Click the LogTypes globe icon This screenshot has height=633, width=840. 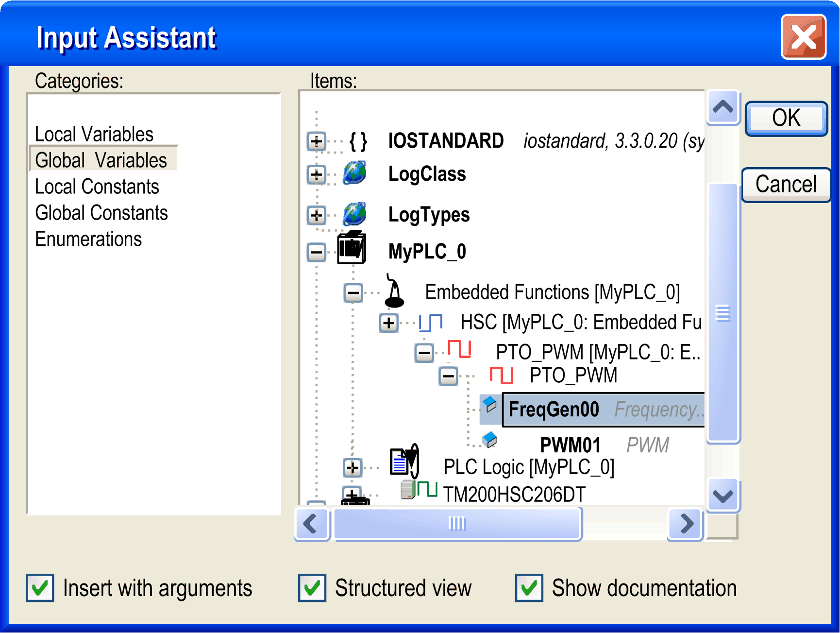[354, 214]
